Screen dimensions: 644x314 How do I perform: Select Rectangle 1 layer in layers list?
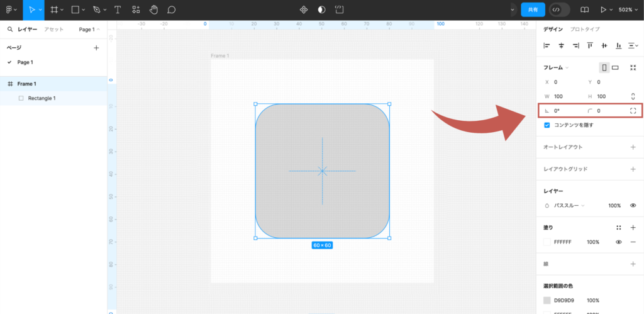pyautogui.click(x=42, y=98)
